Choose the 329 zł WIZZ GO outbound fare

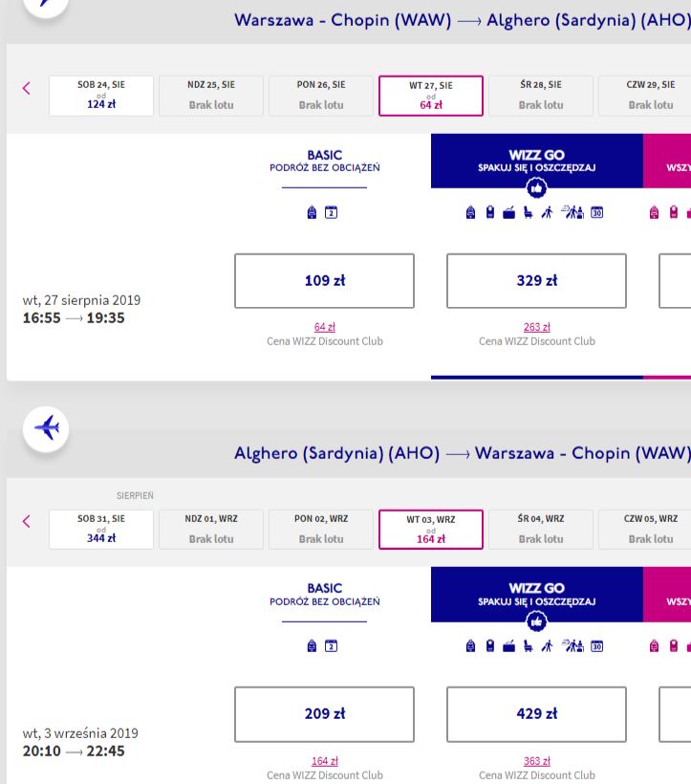pos(536,280)
